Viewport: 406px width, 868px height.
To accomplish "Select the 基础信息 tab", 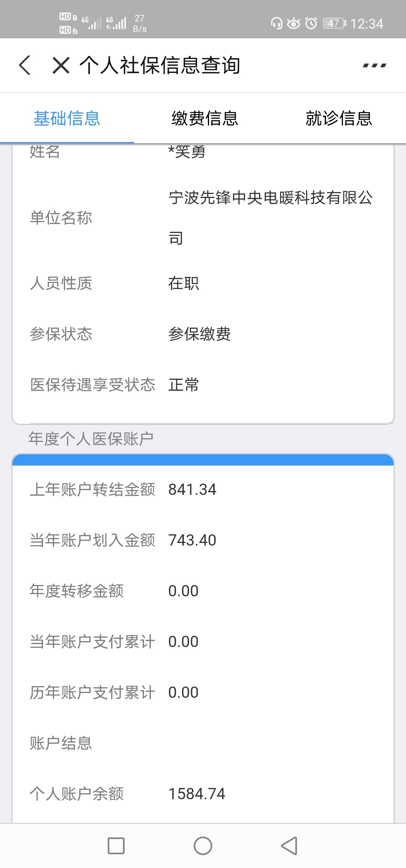I will 67,118.
